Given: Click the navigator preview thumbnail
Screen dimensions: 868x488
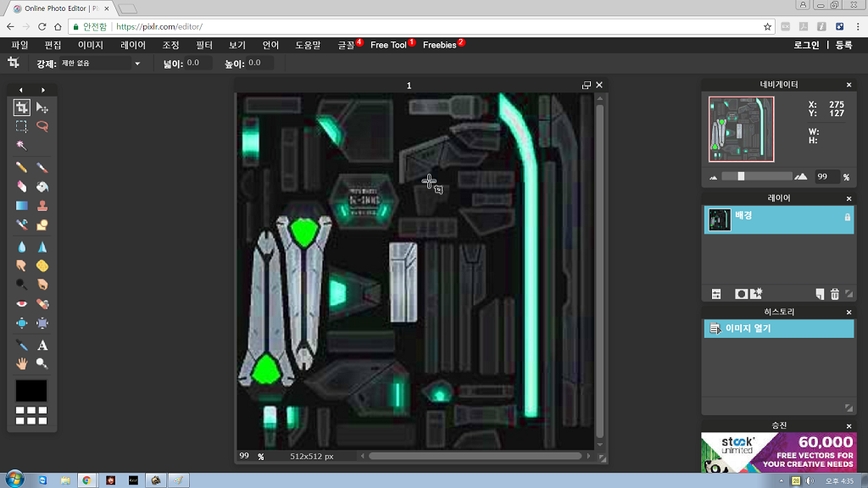Looking at the screenshot, I should [x=741, y=129].
